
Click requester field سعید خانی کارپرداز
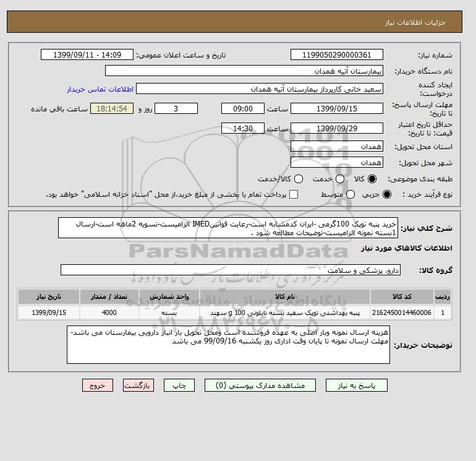260,88
